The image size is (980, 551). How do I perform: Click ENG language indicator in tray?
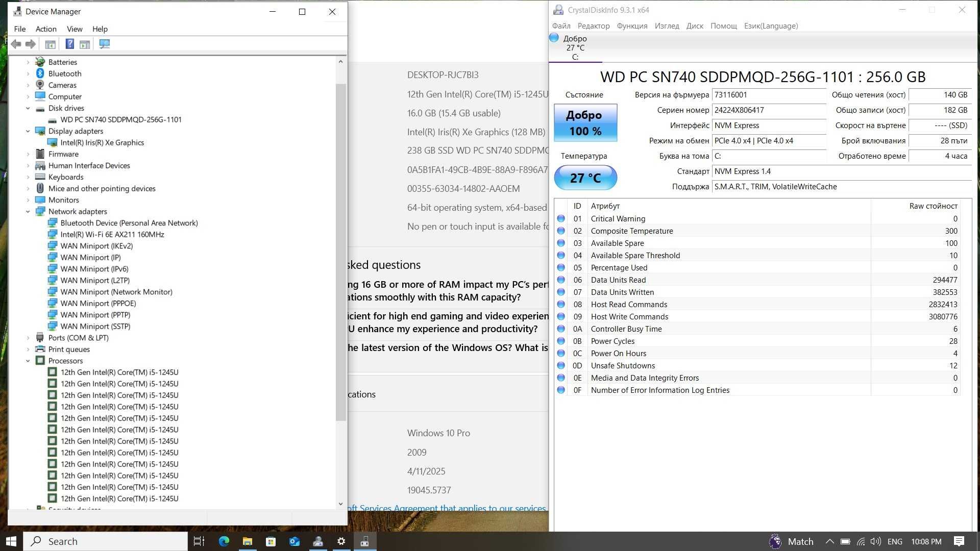[895, 541]
